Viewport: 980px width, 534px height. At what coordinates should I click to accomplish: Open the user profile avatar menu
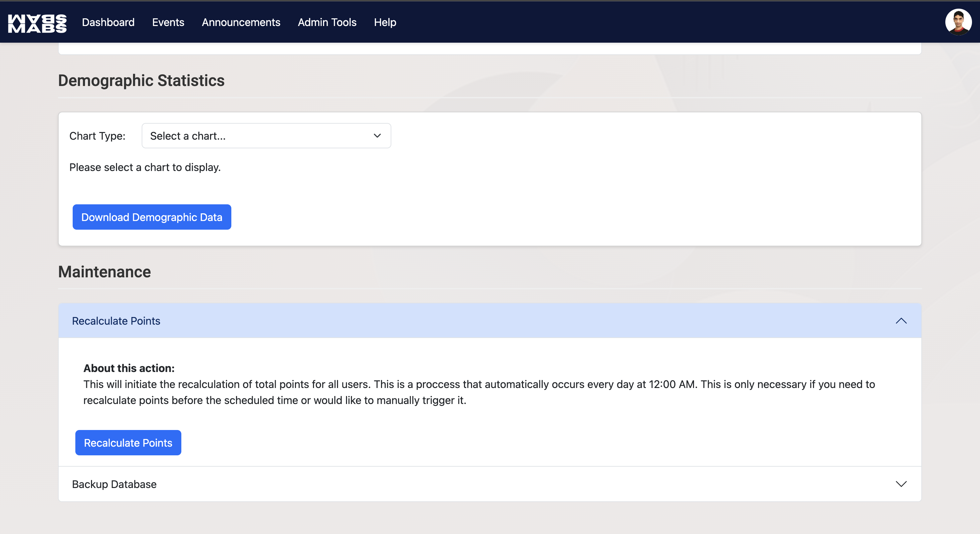958,22
